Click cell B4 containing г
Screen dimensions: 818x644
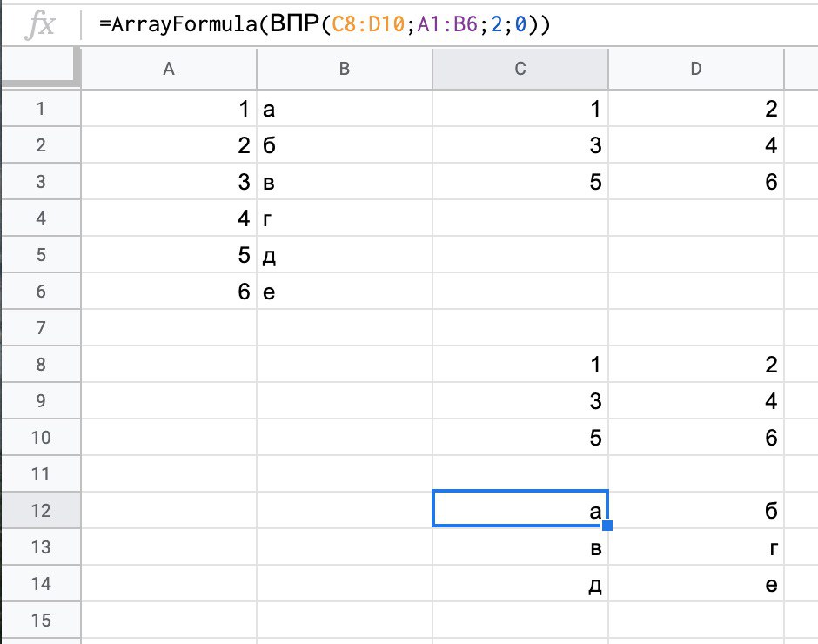click(x=345, y=218)
